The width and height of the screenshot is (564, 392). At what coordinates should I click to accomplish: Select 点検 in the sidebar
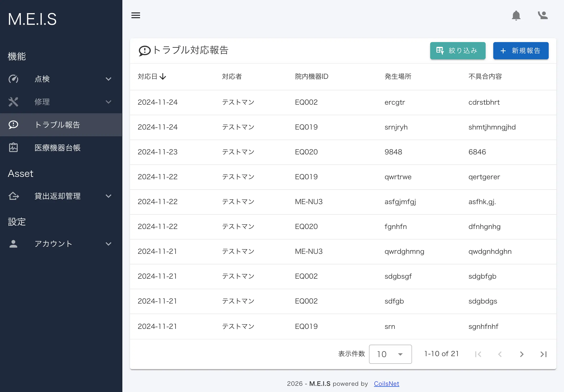(x=61, y=79)
